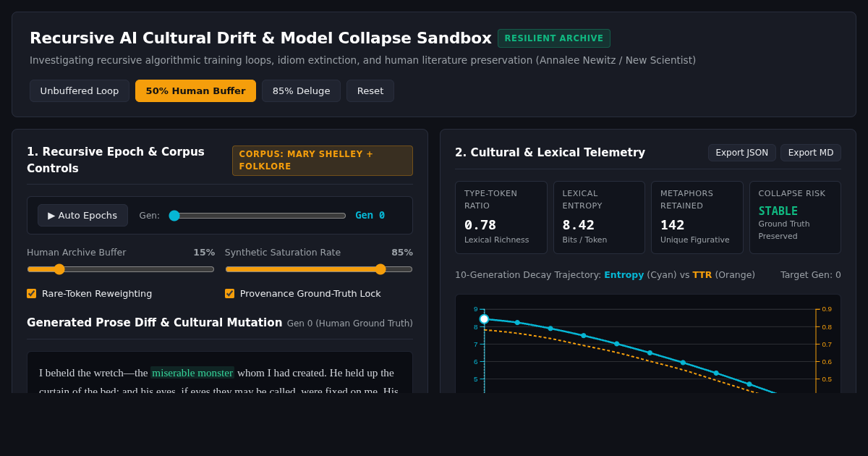Click the Cultural & Lexical Telemetry heading

point(550,153)
